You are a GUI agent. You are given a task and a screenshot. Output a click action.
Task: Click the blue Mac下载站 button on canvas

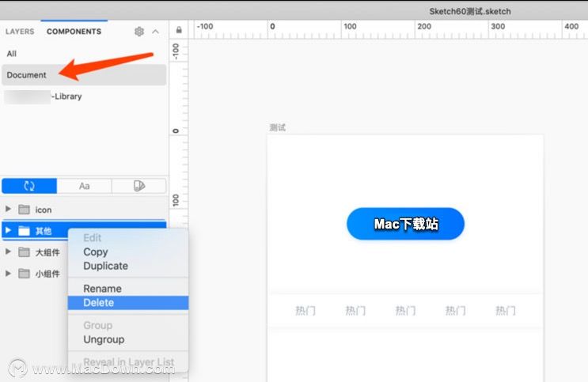tap(405, 225)
